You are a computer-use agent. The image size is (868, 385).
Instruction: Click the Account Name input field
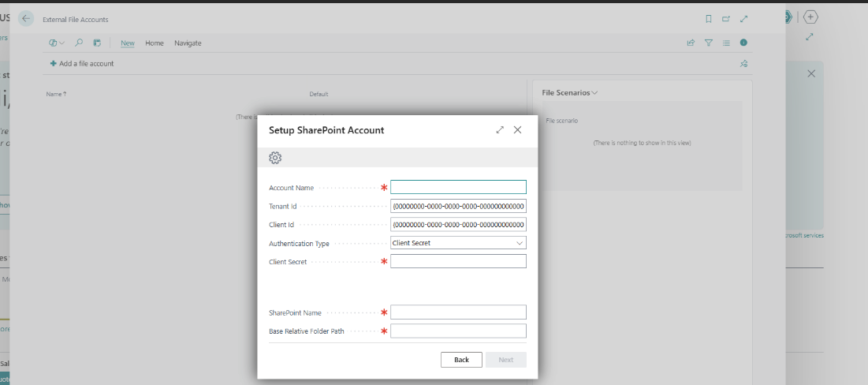click(x=458, y=187)
